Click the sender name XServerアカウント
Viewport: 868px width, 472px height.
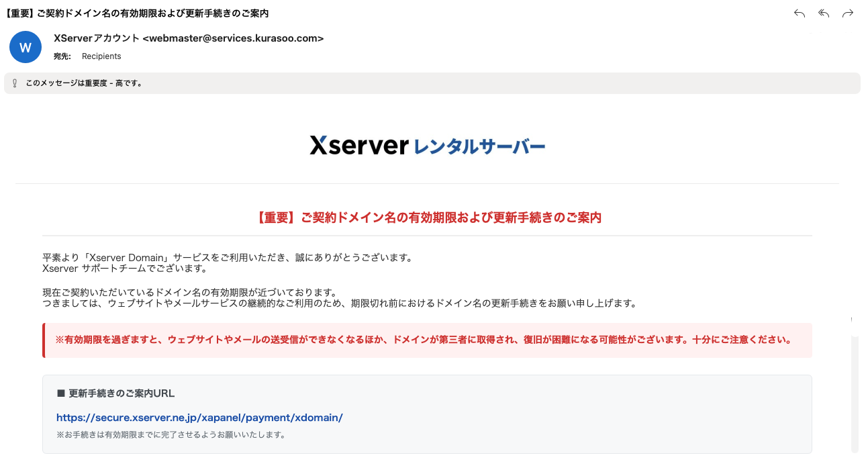pos(97,38)
